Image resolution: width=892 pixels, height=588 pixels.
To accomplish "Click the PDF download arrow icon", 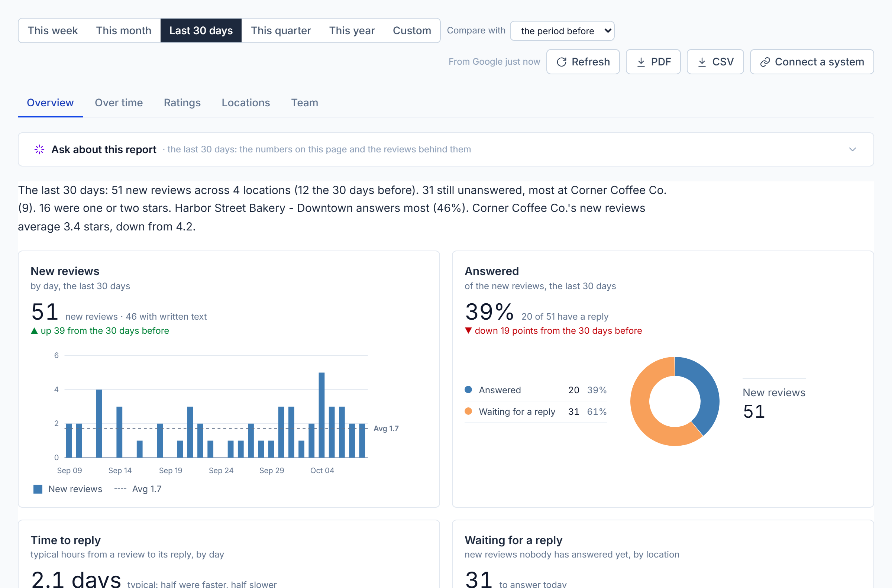I will [x=641, y=62].
